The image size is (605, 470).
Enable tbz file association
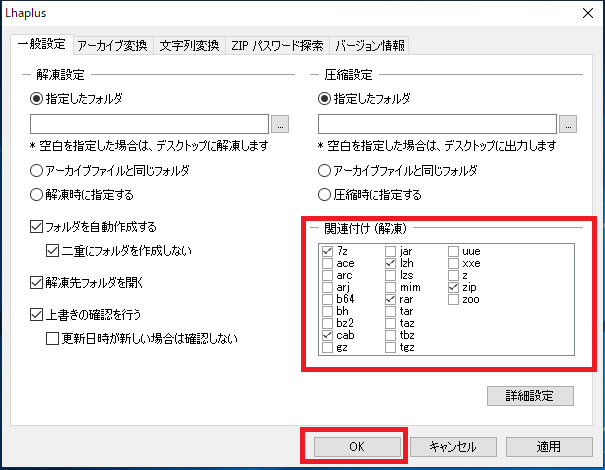[390, 335]
